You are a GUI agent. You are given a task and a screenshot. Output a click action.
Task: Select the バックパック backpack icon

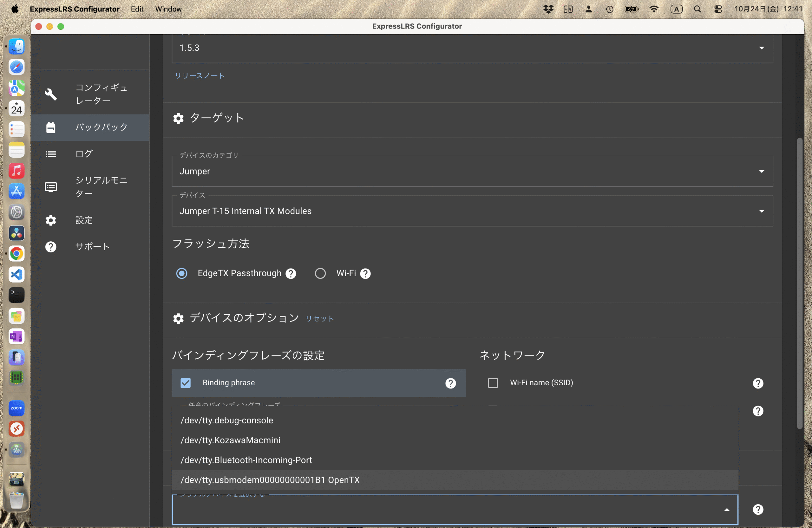click(x=51, y=127)
